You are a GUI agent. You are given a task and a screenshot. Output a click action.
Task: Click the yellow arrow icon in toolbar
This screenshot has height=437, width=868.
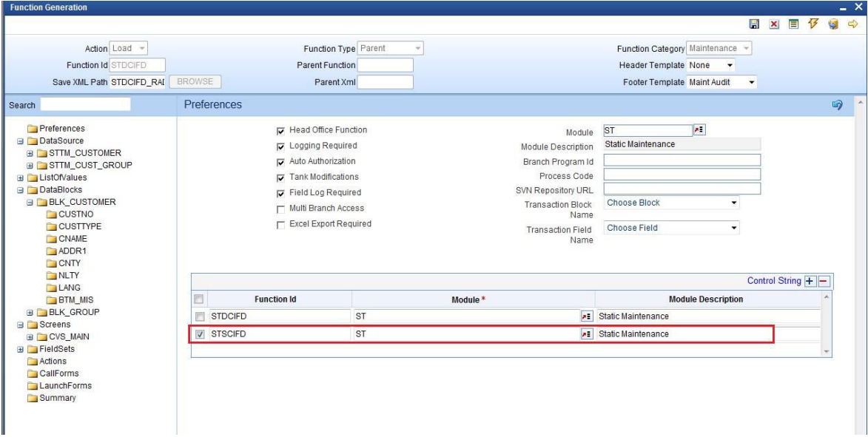(x=853, y=24)
